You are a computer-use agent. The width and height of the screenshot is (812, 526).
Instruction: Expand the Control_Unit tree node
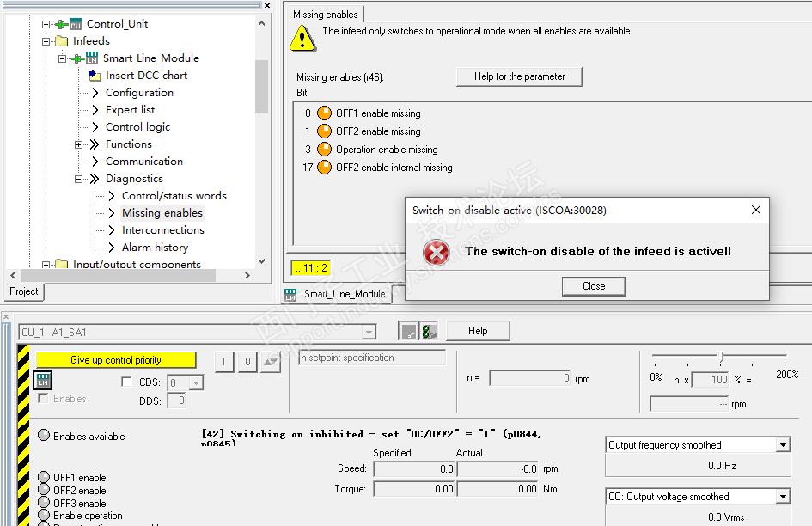(46, 24)
